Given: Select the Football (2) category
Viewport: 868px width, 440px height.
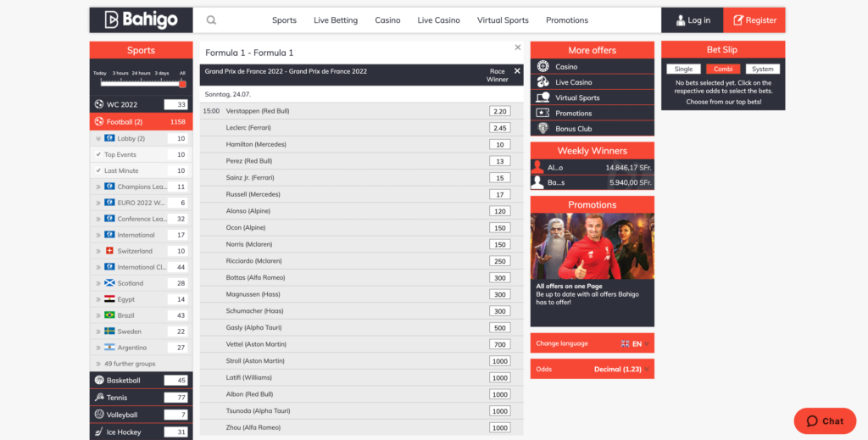Looking at the screenshot, I should tap(142, 122).
